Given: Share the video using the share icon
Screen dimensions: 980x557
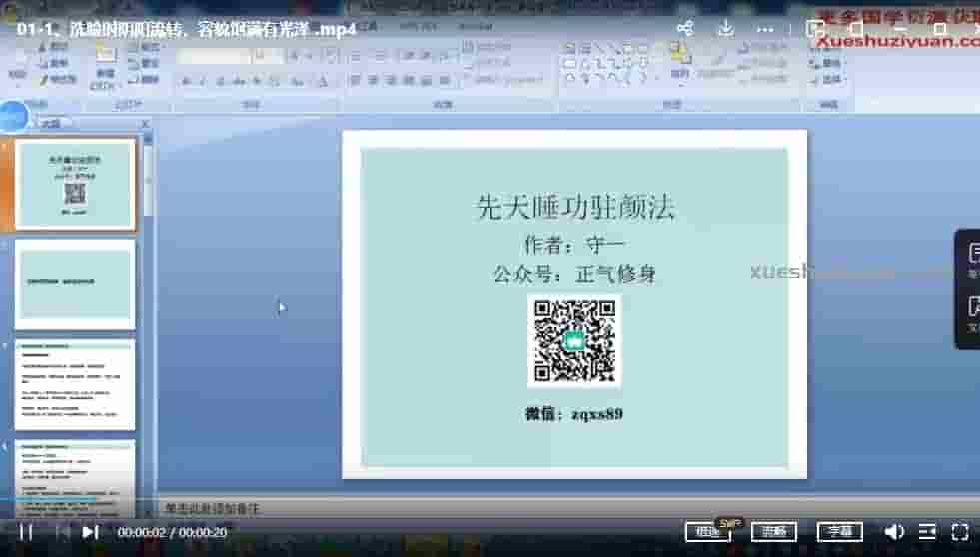Looking at the screenshot, I should (x=685, y=28).
